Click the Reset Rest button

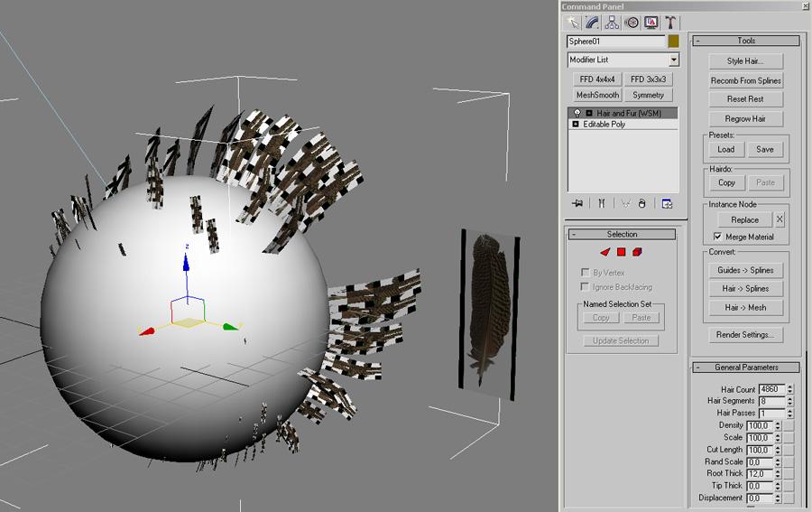click(x=745, y=99)
